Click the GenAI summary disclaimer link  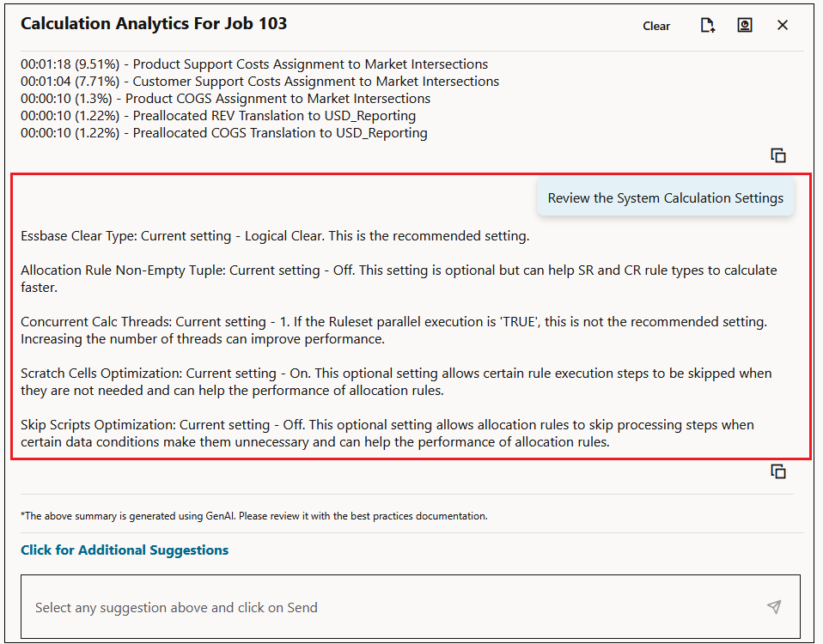click(253, 516)
